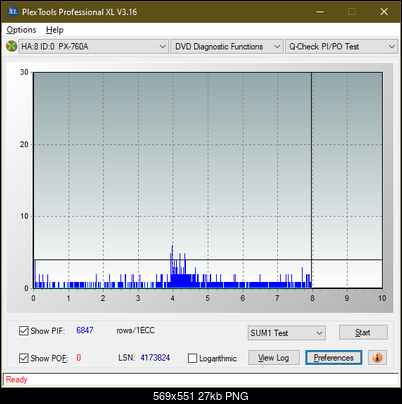402x404 pixels.
Task: Open the Q-Check PI/PO Test dropdown
Action: pyautogui.click(x=342, y=47)
